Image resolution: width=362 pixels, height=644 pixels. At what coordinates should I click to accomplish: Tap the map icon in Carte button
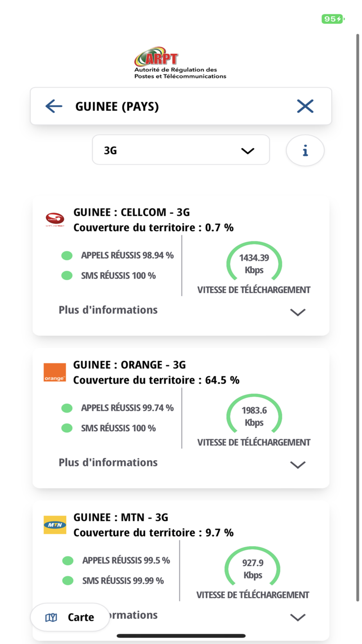point(51,617)
